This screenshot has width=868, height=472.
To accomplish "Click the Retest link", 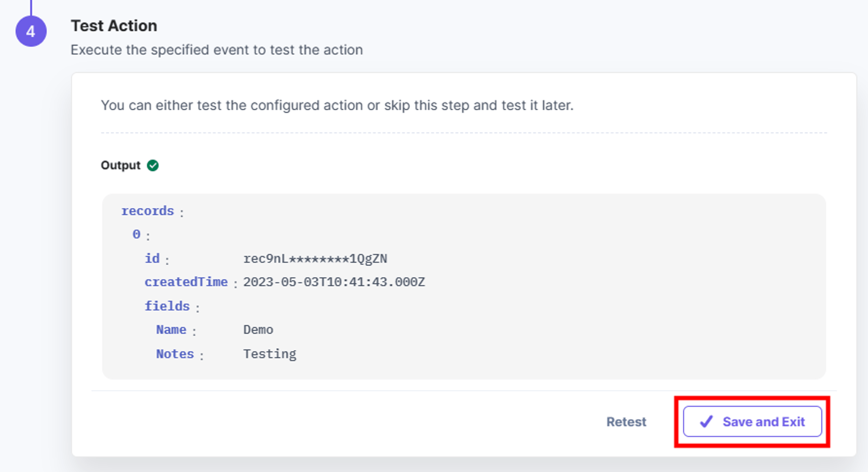I will [x=626, y=422].
